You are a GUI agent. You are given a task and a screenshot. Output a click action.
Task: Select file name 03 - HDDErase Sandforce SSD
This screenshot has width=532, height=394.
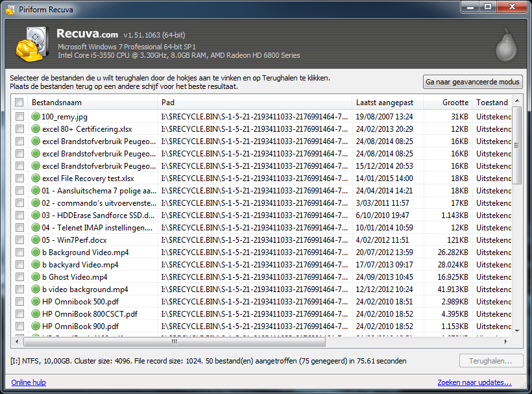pyautogui.click(x=99, y=215)
